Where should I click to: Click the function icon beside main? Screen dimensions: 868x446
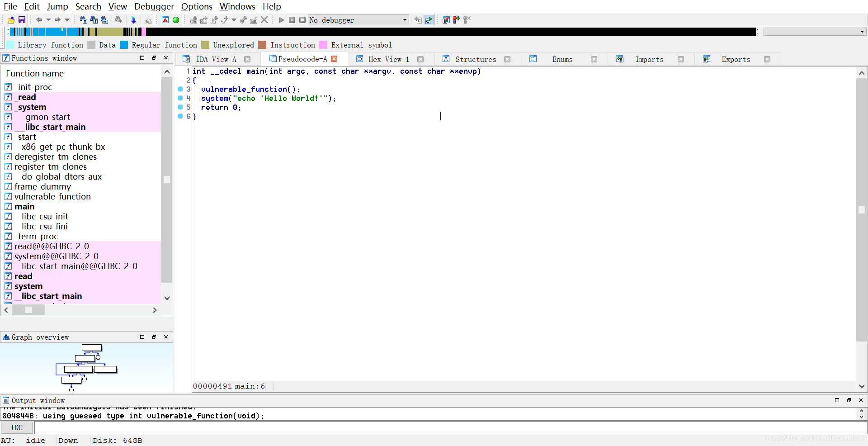(8, 207)
